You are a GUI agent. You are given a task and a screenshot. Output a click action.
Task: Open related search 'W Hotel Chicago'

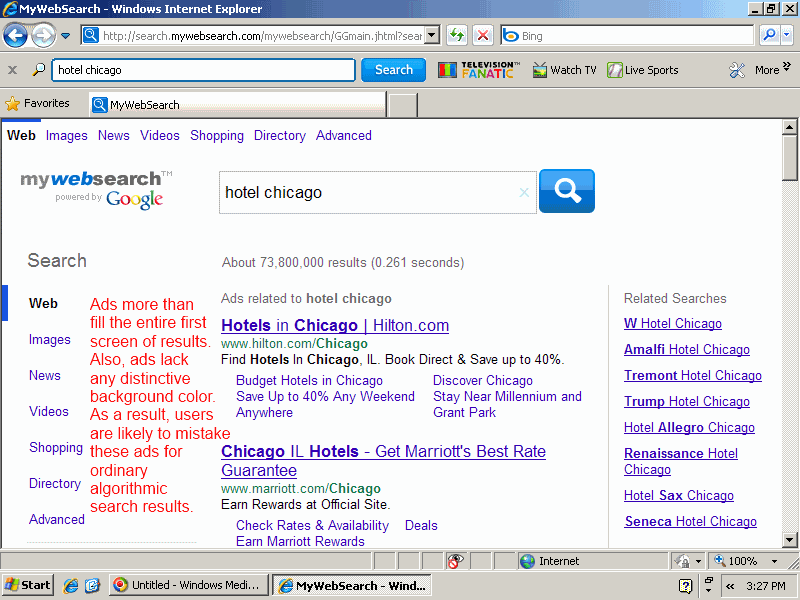(672, 323)
